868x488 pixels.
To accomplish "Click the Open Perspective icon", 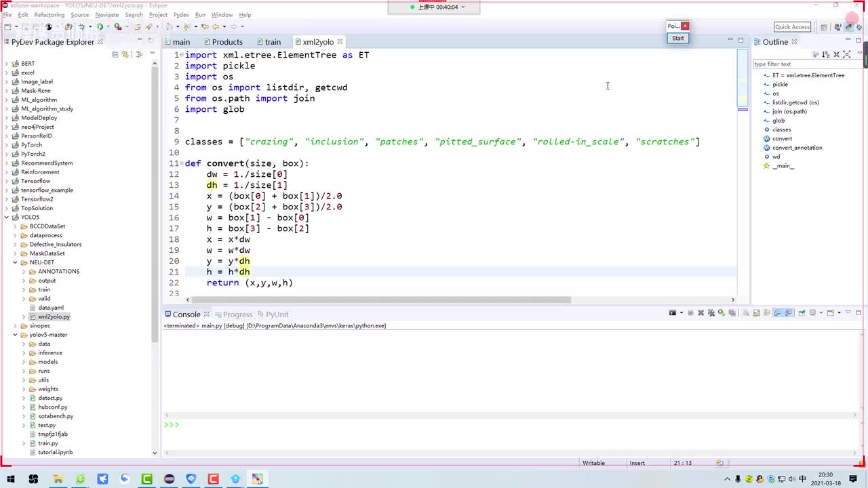I will tap(824, 27).
